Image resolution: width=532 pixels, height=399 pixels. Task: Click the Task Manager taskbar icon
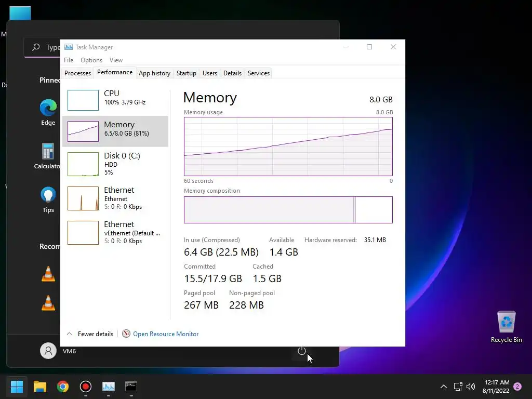[x=109, y=386]
